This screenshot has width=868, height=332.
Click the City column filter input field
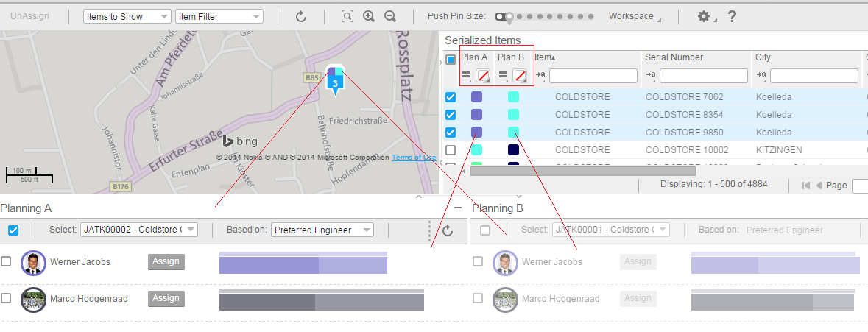tap(814, 75)
